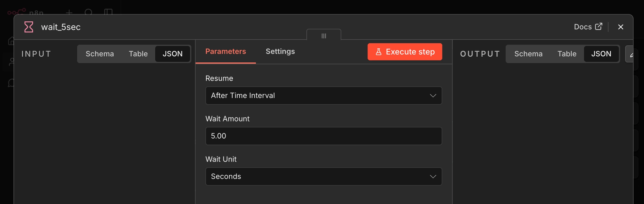
Task: Click the dimmed search magnifier icon
Action: (x=88, y=13)
